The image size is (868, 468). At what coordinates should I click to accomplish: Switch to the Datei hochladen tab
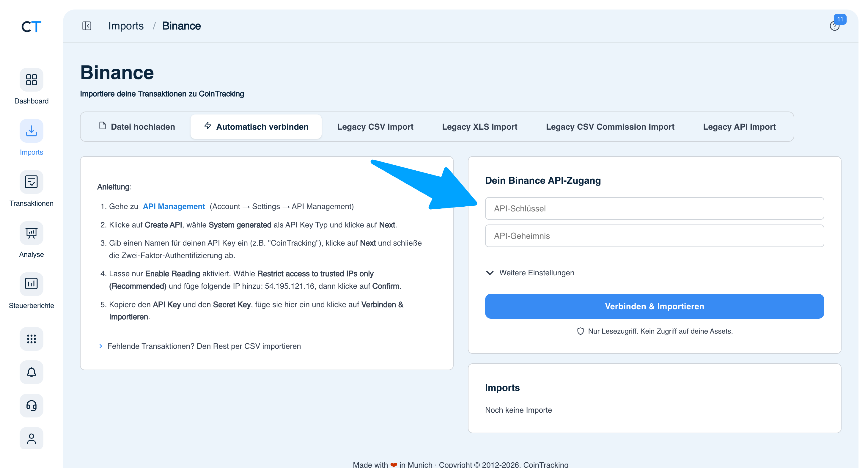[x=137, y=127]
